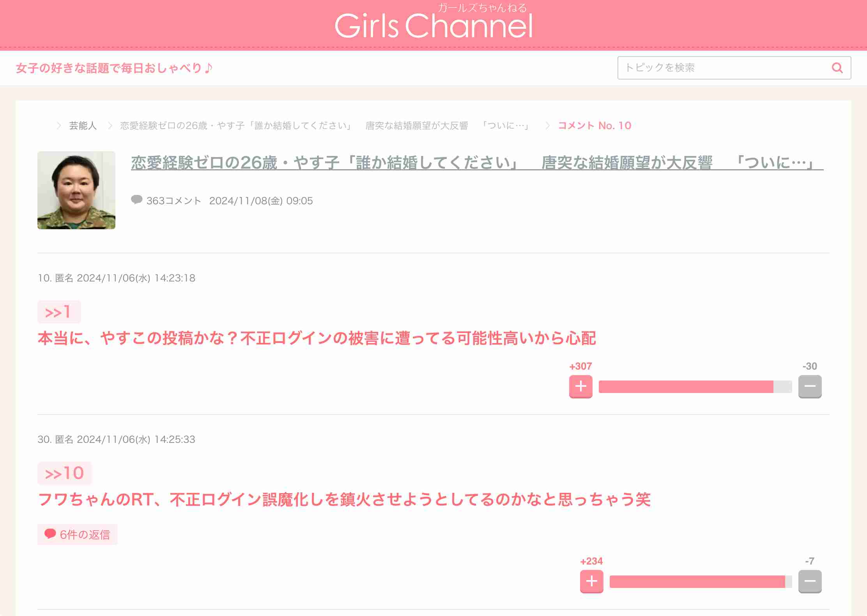Viewport: 867px width, 616px height.
Task: Downvote comment 30 with the minus button
Action: click(810, 581)
